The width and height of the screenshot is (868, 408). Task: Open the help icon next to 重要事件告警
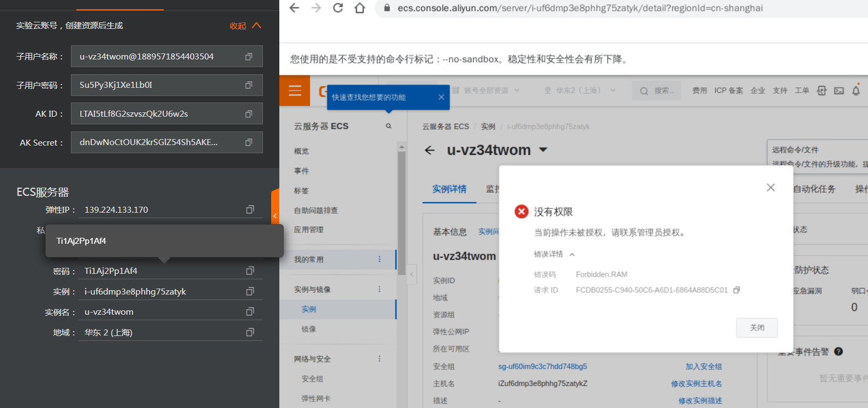(839, 352)
